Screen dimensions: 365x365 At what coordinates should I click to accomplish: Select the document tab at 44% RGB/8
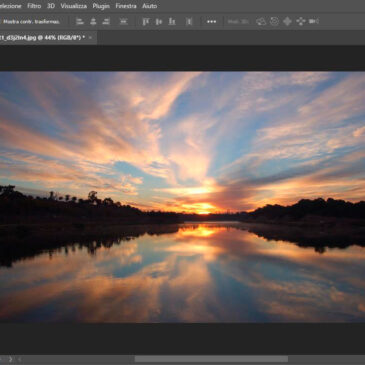click(x=42, y=38)
